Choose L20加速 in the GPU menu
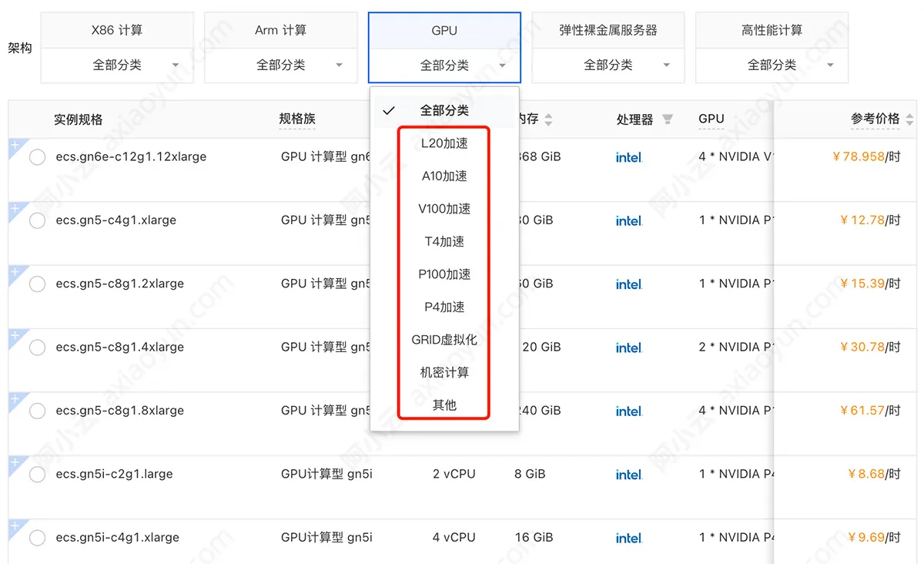 coord(444,143)
